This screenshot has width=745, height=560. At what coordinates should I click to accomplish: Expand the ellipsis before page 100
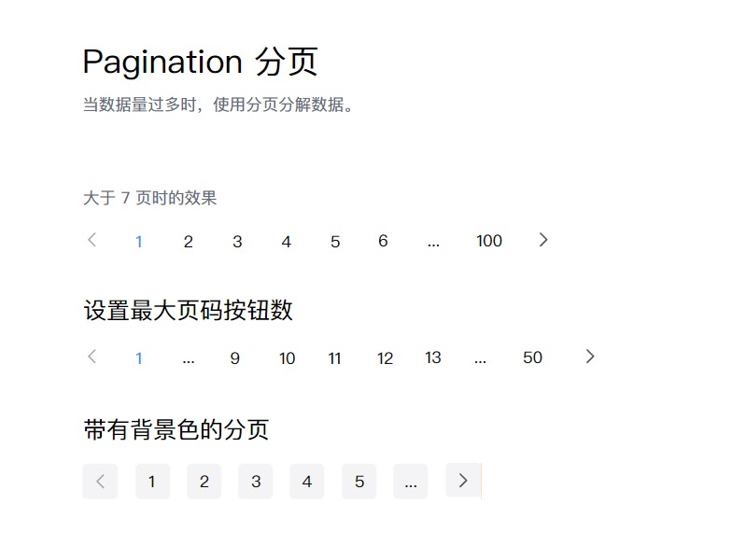433,244
